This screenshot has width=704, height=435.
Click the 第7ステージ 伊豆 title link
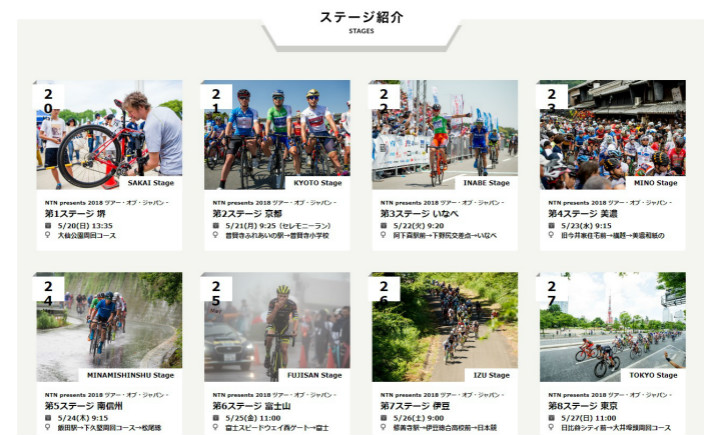point(415,406)
